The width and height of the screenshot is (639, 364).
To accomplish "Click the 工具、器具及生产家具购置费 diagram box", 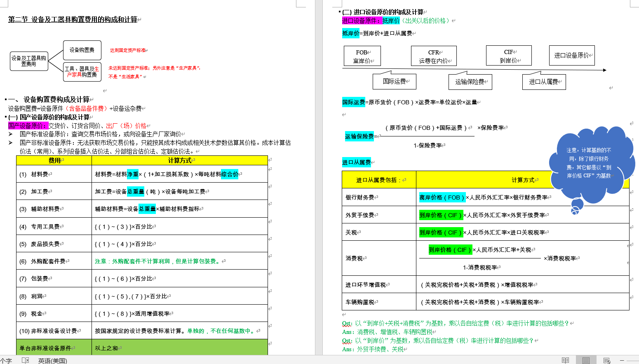I will coord(82,72).
